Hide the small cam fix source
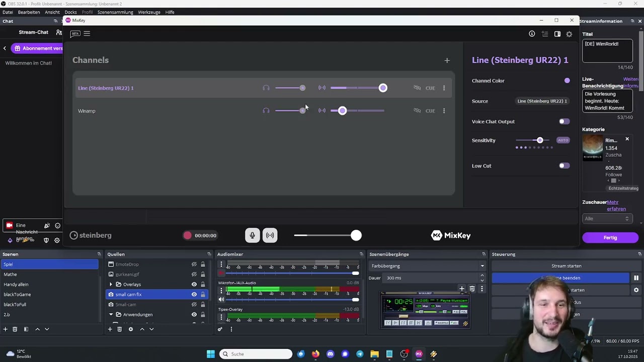Image resolution: width=644 pixels, height=362 pixels. [x=194, y=295]
